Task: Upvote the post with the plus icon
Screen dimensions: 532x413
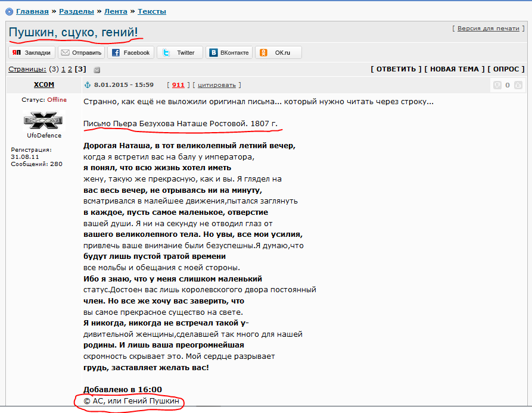Action: click(x=518, y=85)
